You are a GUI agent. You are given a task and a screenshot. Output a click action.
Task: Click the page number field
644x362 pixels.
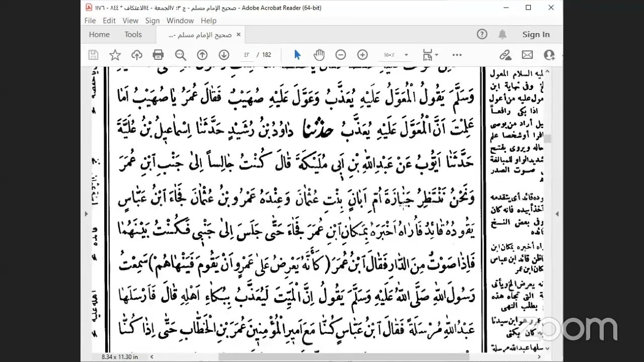pos(247,55)
